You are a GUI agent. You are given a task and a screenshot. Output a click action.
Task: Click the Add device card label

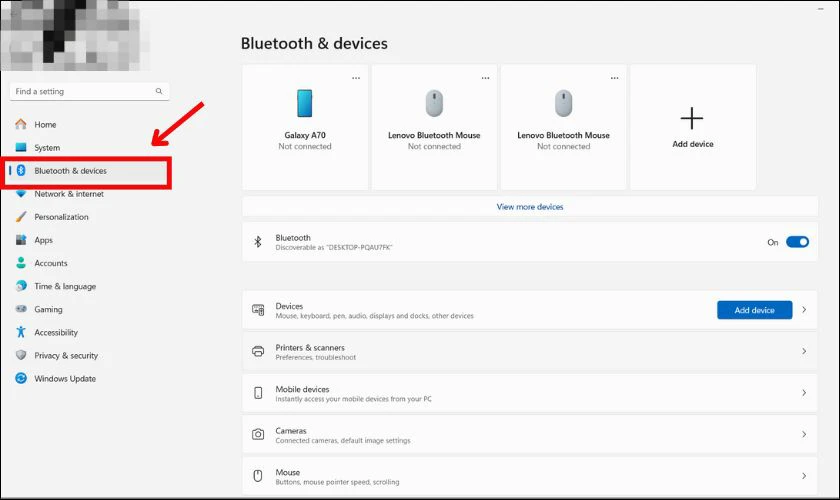coord(693,144)
